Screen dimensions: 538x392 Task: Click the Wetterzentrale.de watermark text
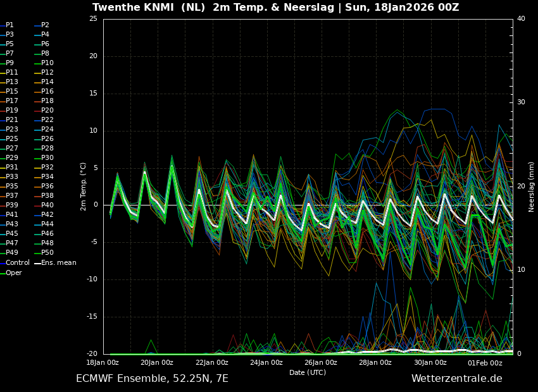tap(456, 379)
